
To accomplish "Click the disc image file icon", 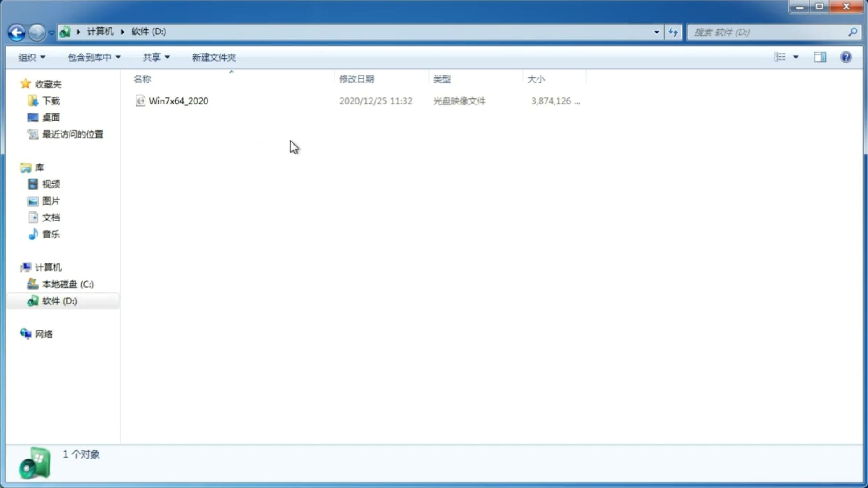I will [140, 100].
